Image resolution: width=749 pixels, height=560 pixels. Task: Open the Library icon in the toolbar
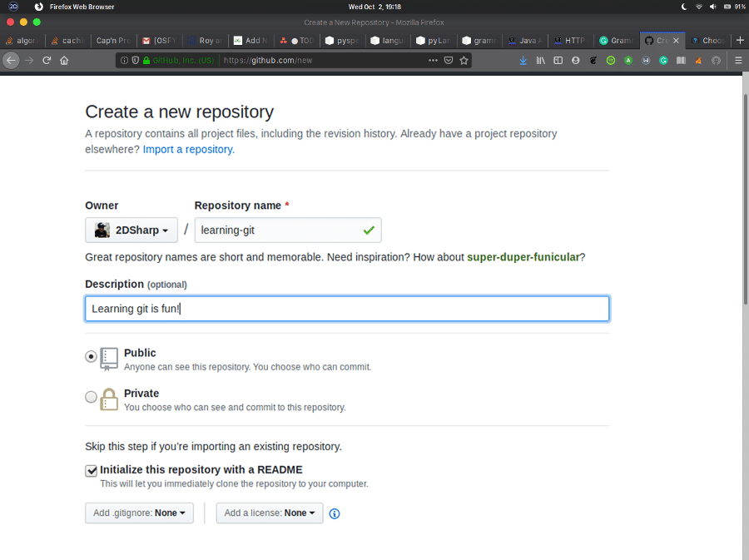(x=540, y=60)
